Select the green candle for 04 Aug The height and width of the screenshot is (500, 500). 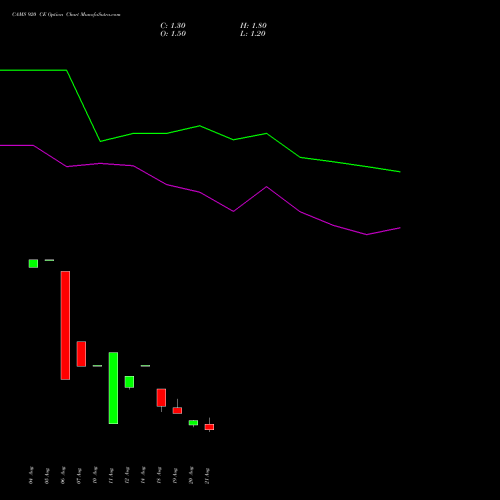(33, 263)
